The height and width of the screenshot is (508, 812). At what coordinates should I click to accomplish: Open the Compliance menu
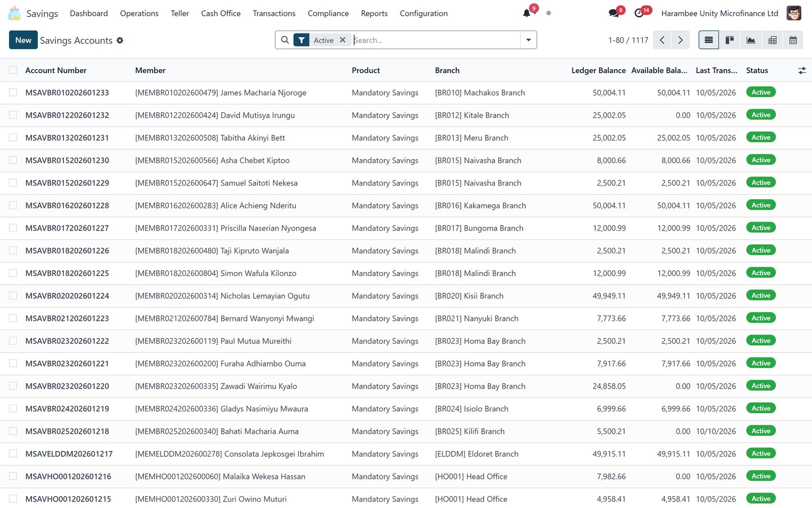328,13
